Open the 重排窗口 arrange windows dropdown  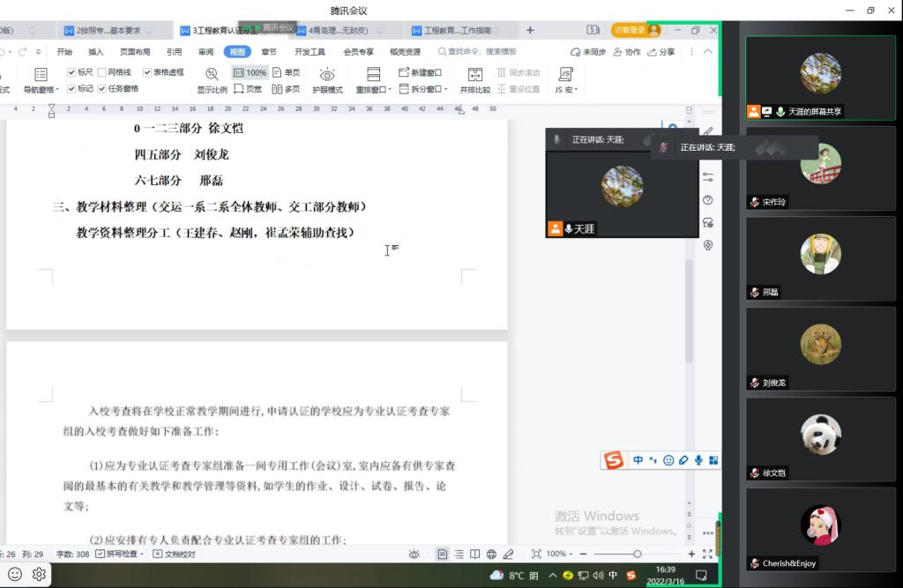pyautogui.click(x=389, y=90)
